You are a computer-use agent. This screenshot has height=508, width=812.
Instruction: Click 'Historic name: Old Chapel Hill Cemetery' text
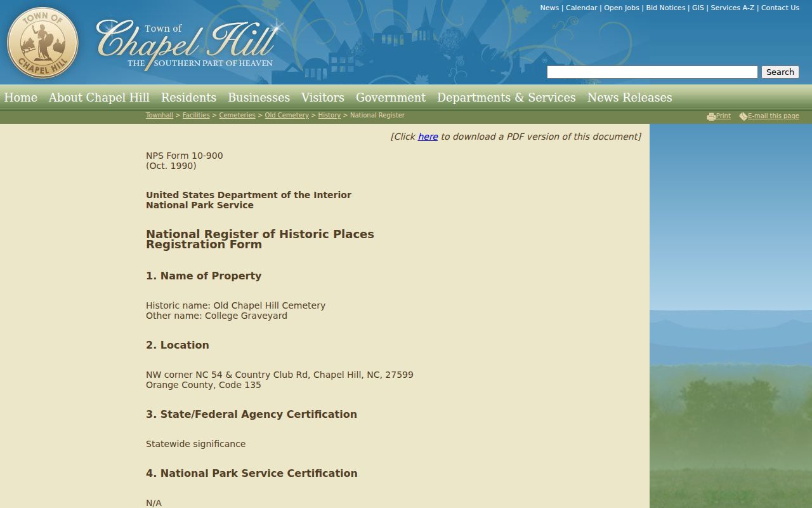pos(235,305)
